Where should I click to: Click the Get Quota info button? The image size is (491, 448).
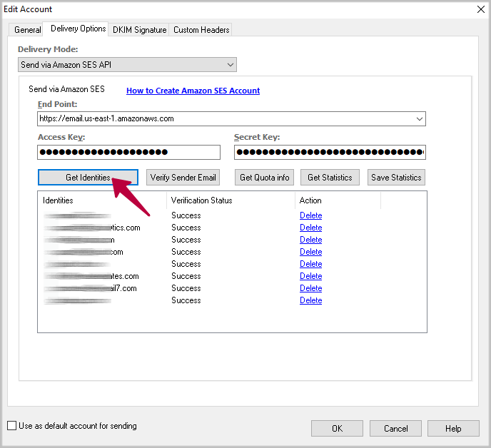[x=264, y=178]
